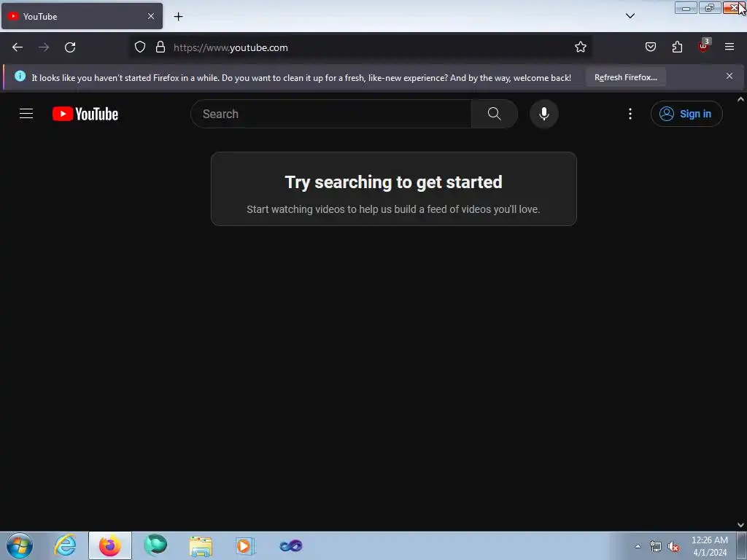Open the clock showing 12:26 AM

pyautogui.click(x=709, y=546)
